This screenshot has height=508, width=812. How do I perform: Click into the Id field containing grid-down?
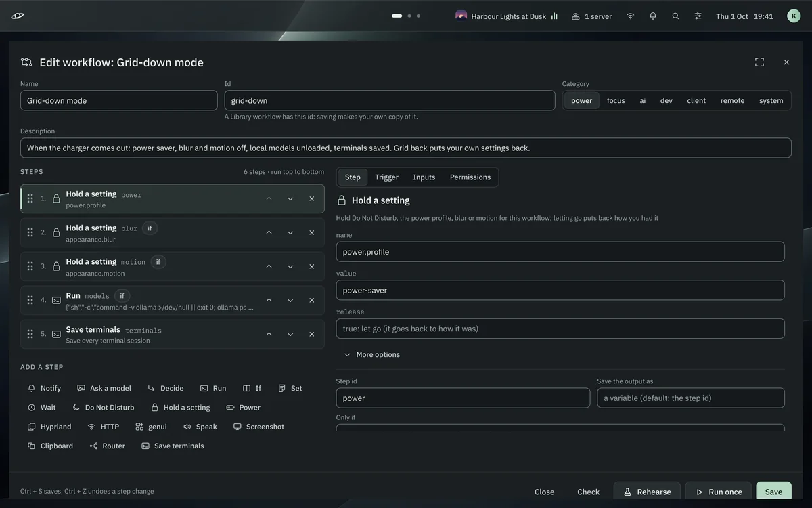pos(390,100)
